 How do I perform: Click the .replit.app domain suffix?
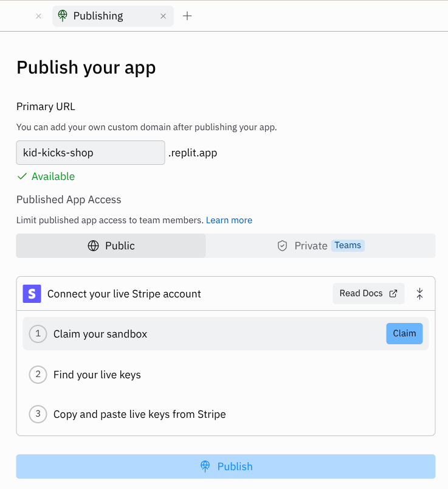coord(193,153)
